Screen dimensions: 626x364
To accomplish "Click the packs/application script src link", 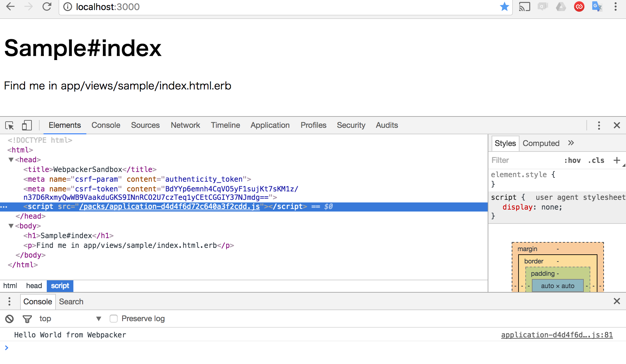I will 169,207.
